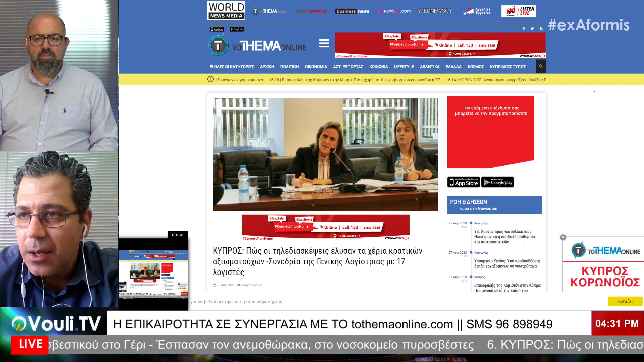The width and height of the screenshot is (644, 362).
Task: Click business news site logo
Action: (x=352, y=11)
